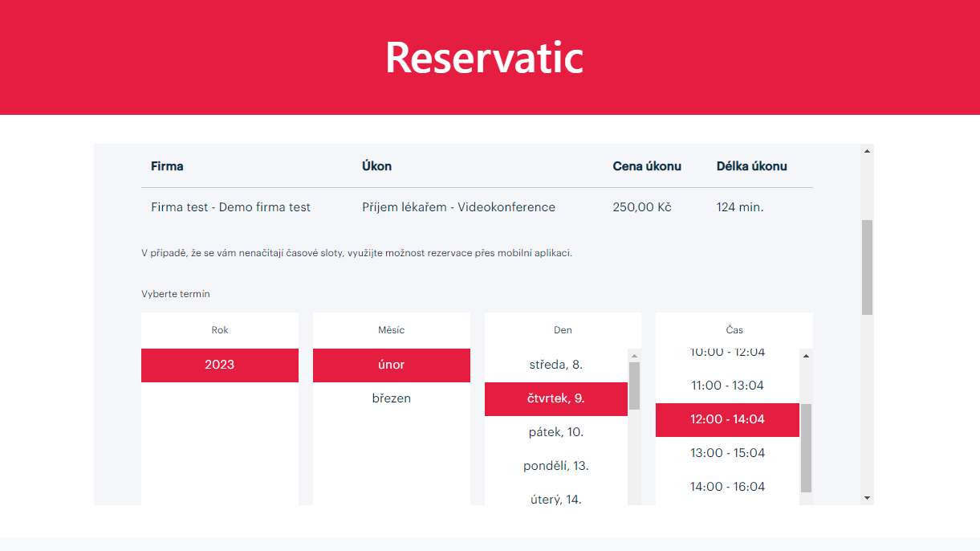Click the Reservatic logo heading
The height and width of the screenshot is (551, 980).
(x=484, y=57)
